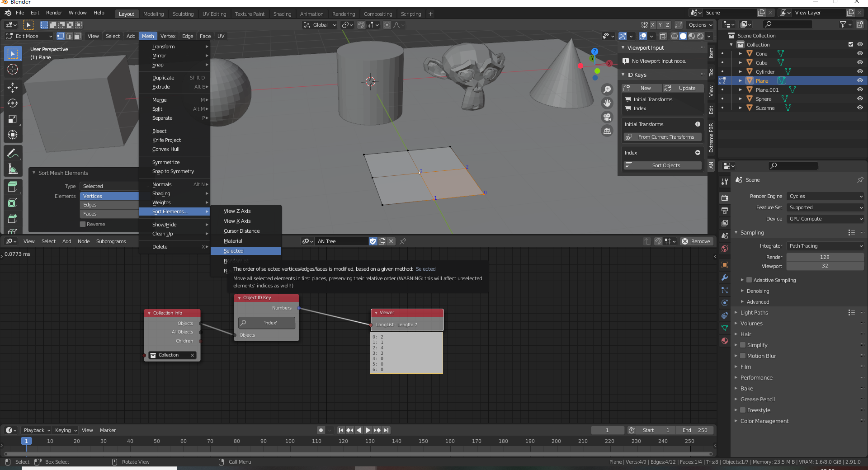Click Bisect in the Mesh menu

pyautogui.click(x=159, y=131)
